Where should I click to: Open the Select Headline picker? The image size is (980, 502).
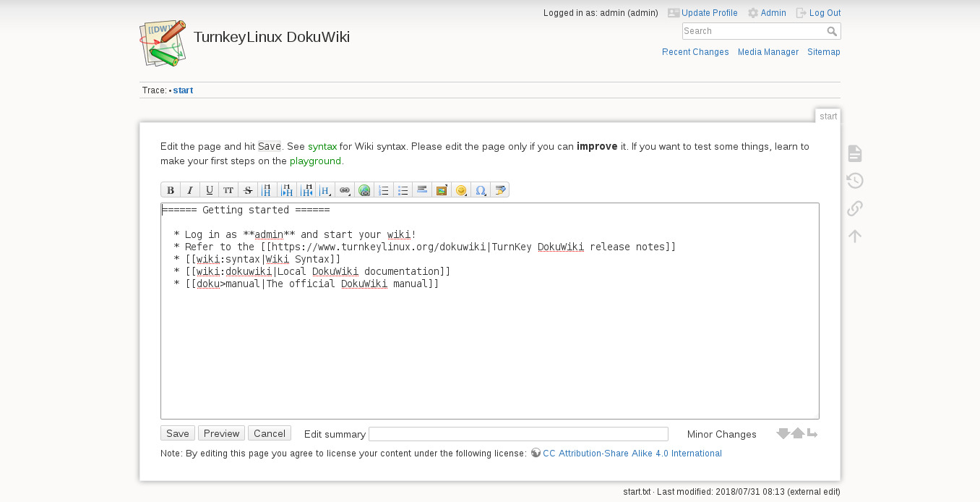pos(326,190)
